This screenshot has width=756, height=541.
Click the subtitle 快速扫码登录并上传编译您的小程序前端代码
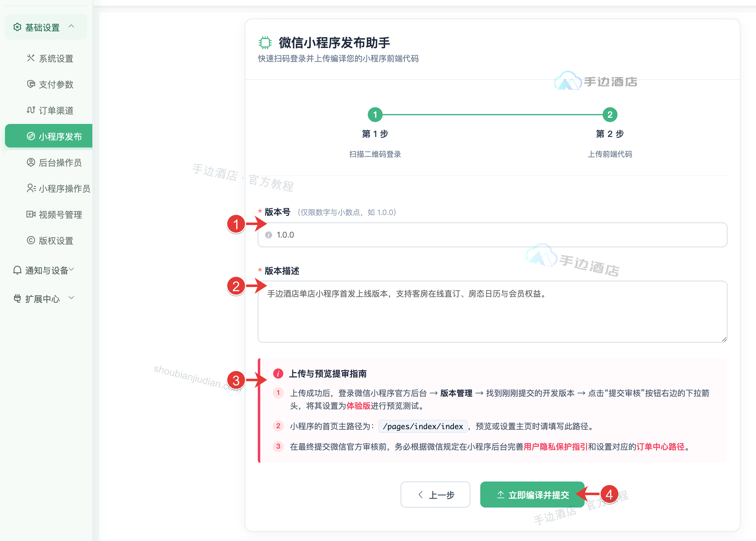(x=338, y=59)
